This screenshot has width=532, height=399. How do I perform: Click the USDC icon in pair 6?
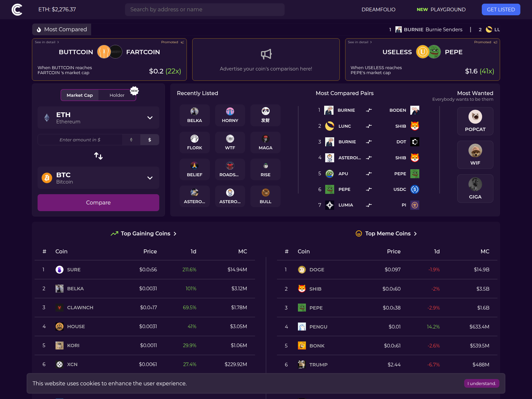coord(415,189)
